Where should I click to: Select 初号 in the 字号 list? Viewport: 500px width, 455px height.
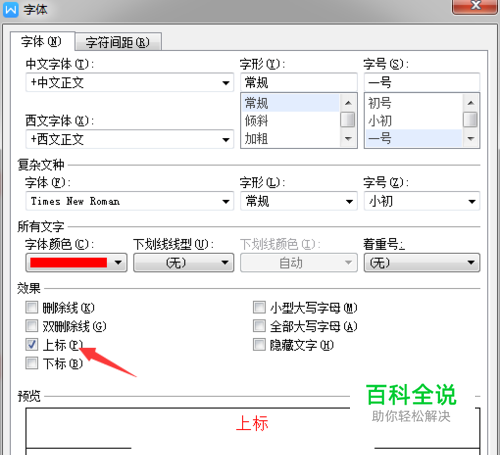[413, 103]
